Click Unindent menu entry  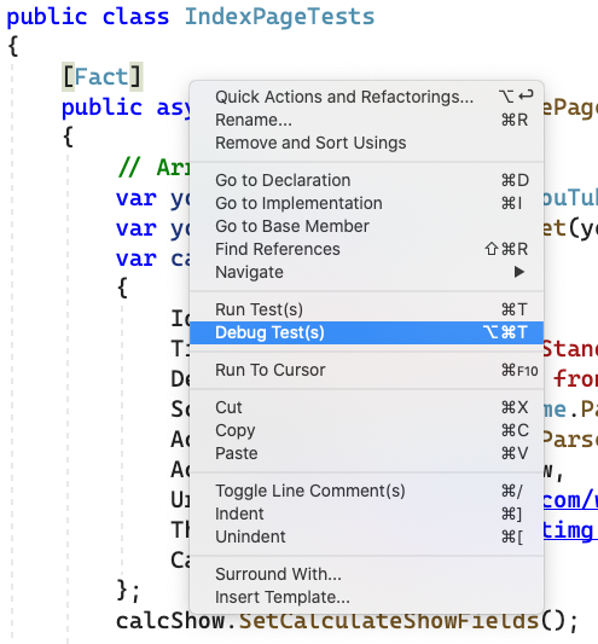tap(366, 537)
